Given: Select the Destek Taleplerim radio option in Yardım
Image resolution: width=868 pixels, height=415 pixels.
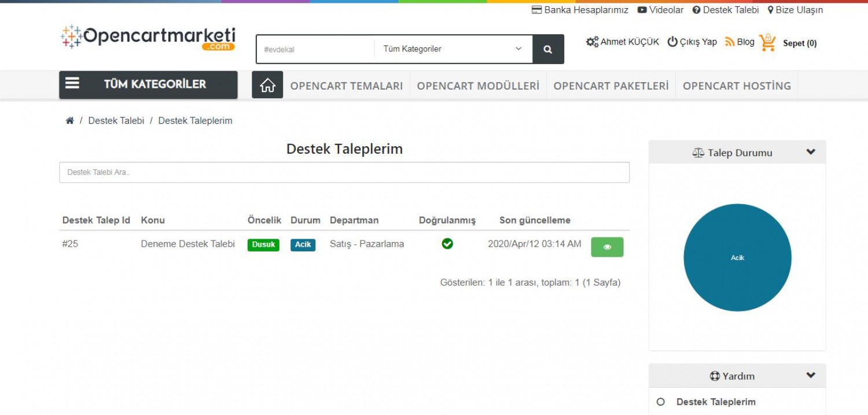Looking at the screenshot, I should [661, 402].
